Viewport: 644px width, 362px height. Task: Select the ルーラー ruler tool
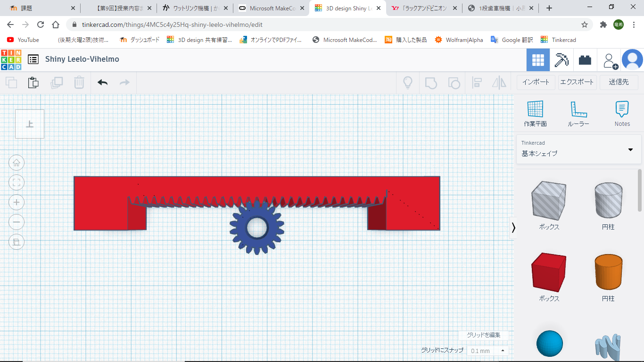tap(578, 114)
